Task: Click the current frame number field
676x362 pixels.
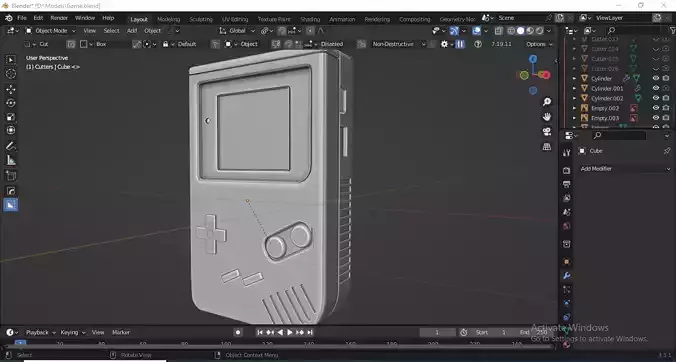Action: (x=437, y=332)
